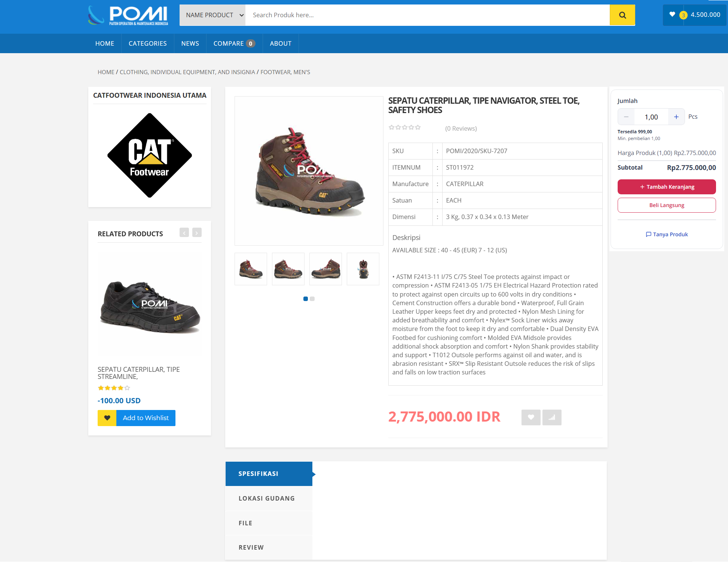Screen dimensions: 728x562
Task: Click the POMI logo
Action: coord(128,15)
